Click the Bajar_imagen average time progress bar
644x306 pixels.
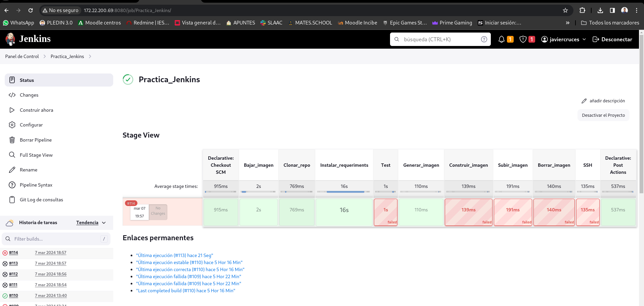point(258,192)
